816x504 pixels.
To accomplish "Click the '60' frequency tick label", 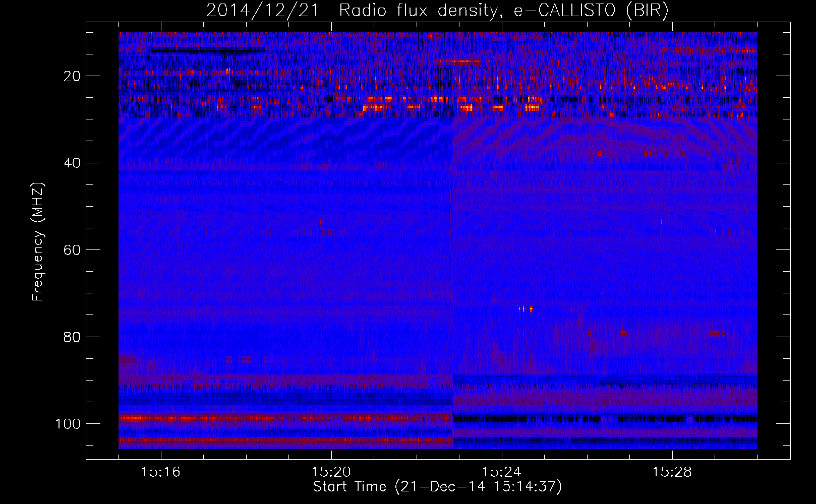I will tap(73, 250).
